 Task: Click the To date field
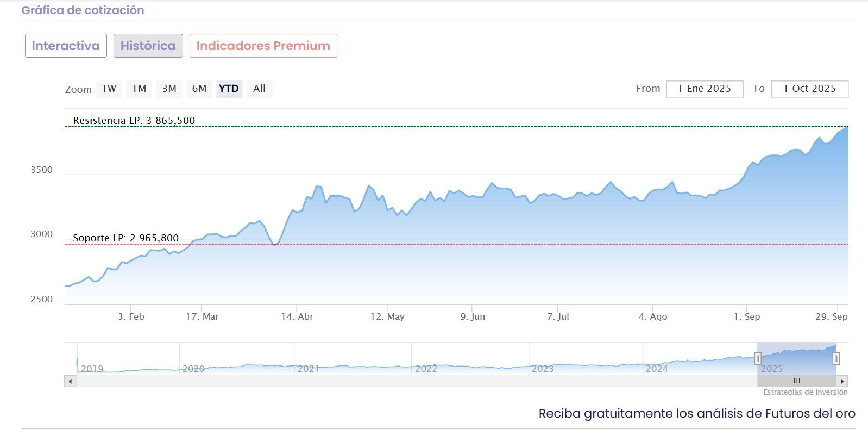click(x=809, y=89)
